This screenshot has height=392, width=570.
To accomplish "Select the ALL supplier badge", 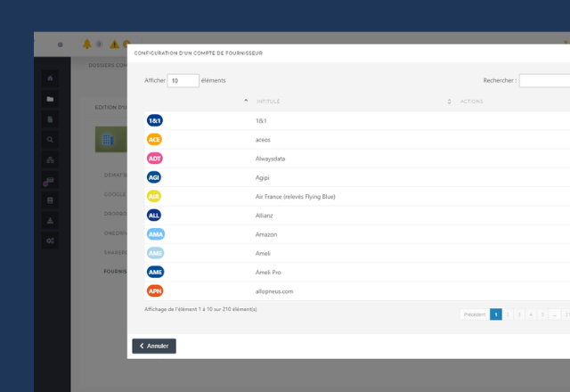I will (154, 216).
